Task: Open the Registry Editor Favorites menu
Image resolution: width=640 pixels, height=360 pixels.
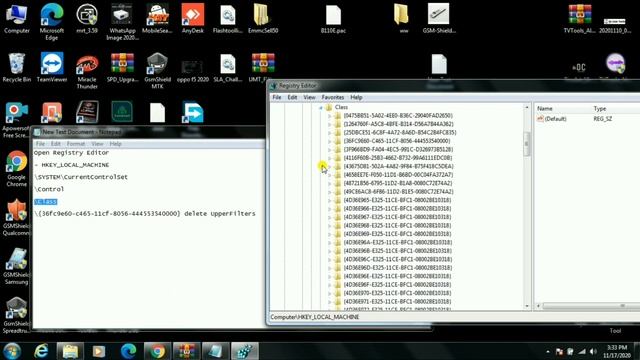Action: pos(333,97)
